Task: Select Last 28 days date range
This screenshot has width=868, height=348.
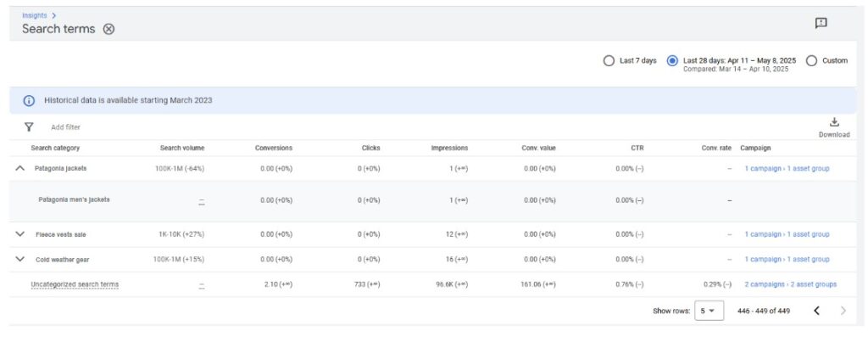Action: click(672, 61)
